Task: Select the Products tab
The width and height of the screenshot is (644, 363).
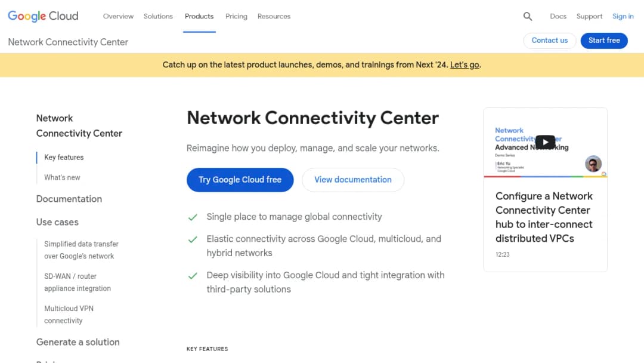Action: [199, 17]
